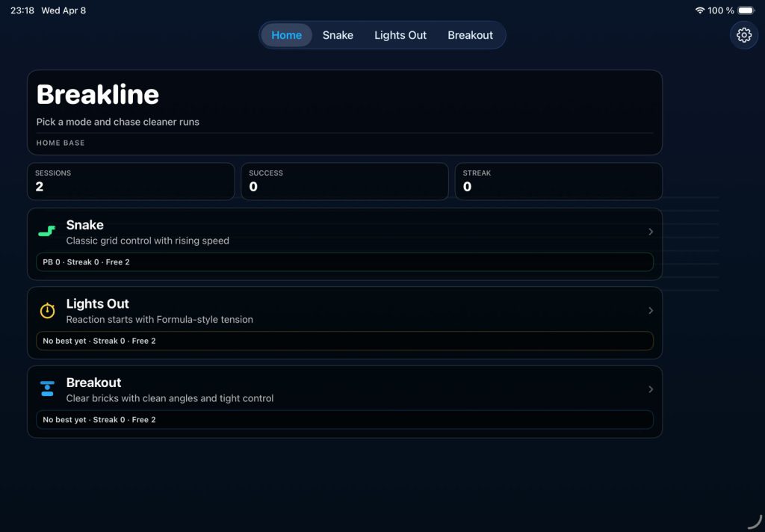Viewport: 765px width, 532px height.
Task: Tap the clock icon beside Lights Out title
Action: click(x=47, y=310)
